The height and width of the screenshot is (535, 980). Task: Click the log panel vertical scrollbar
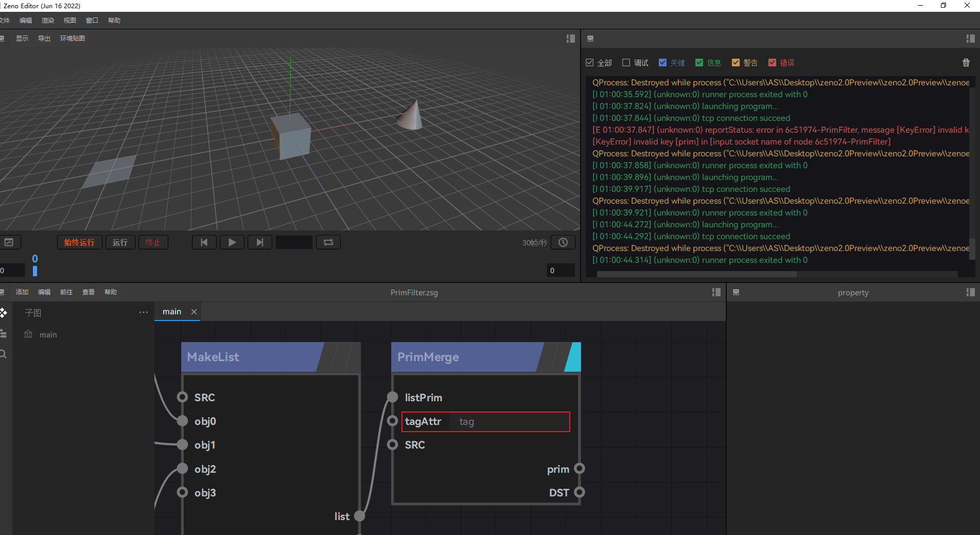point(972,249)
